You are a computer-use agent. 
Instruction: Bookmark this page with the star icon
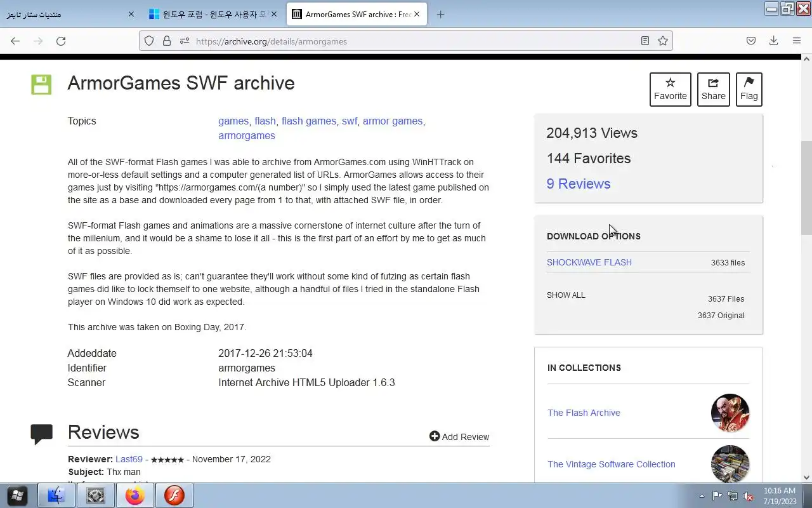coord(663,41)
